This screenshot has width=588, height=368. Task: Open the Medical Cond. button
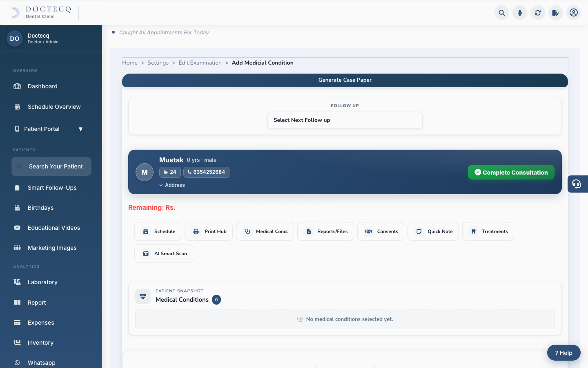click(x=265, y=231)
